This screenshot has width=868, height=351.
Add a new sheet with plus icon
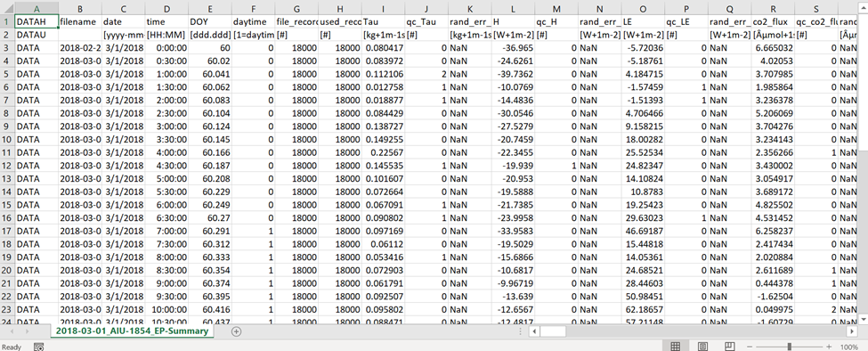coord(237,331)
